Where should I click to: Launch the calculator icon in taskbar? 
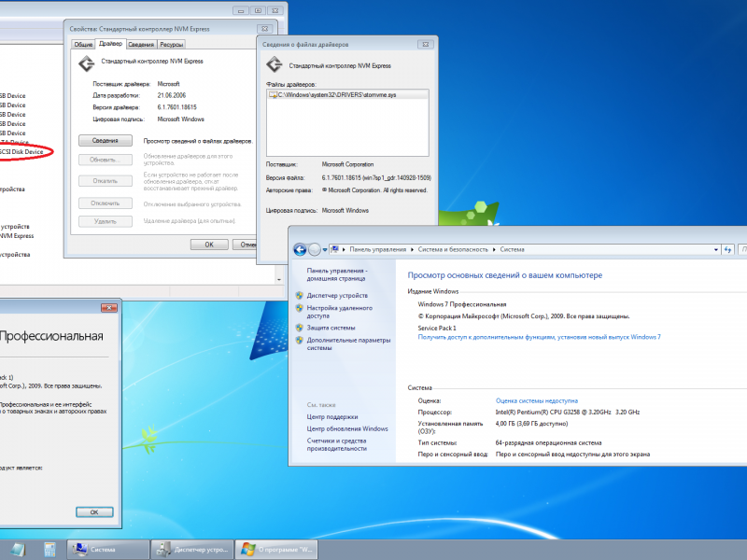coord(49,550)
